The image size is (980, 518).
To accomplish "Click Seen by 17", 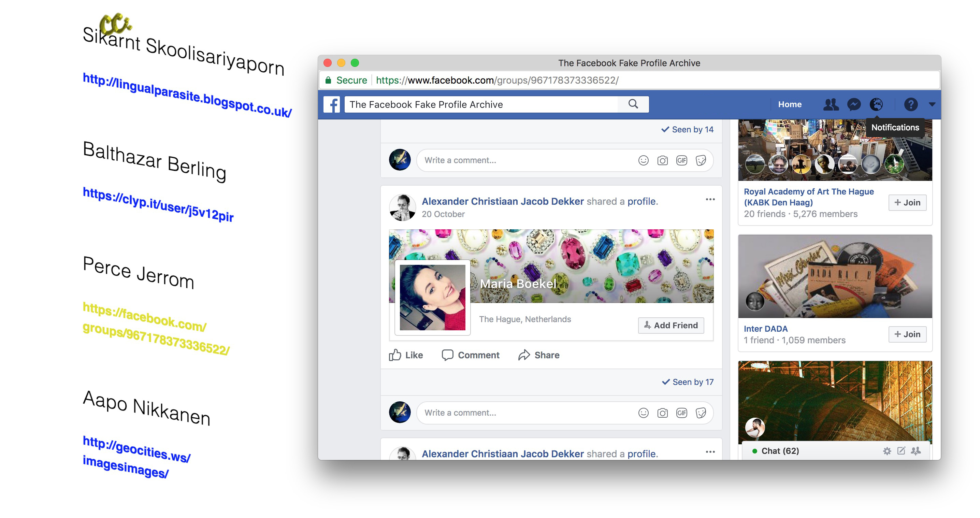I will click(688, 382).
